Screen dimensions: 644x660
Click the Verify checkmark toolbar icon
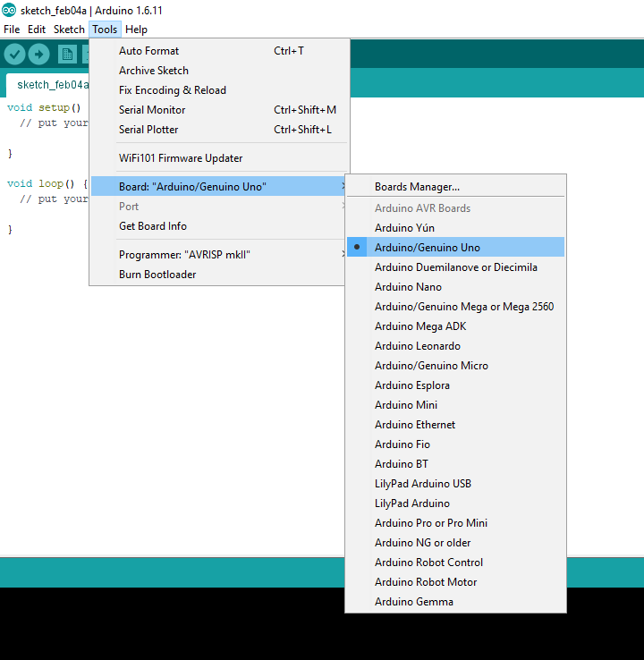tap(14, 55)
